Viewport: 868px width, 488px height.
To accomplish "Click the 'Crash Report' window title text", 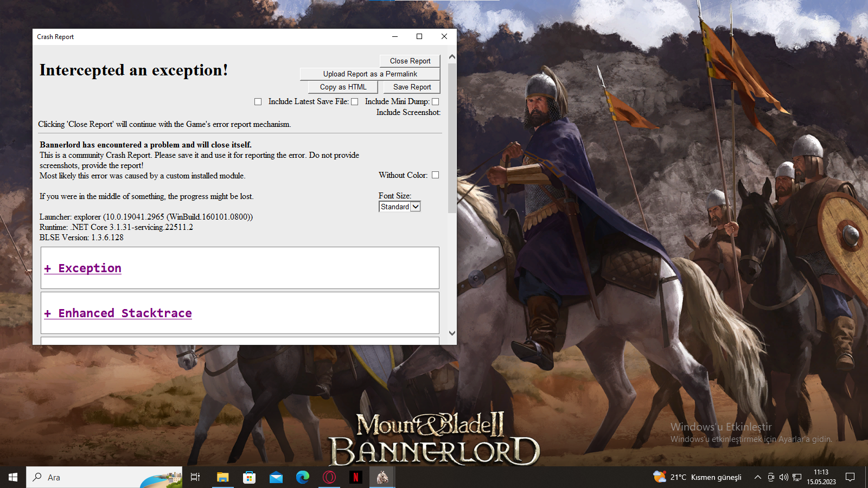I will click(x=55, y=37).
